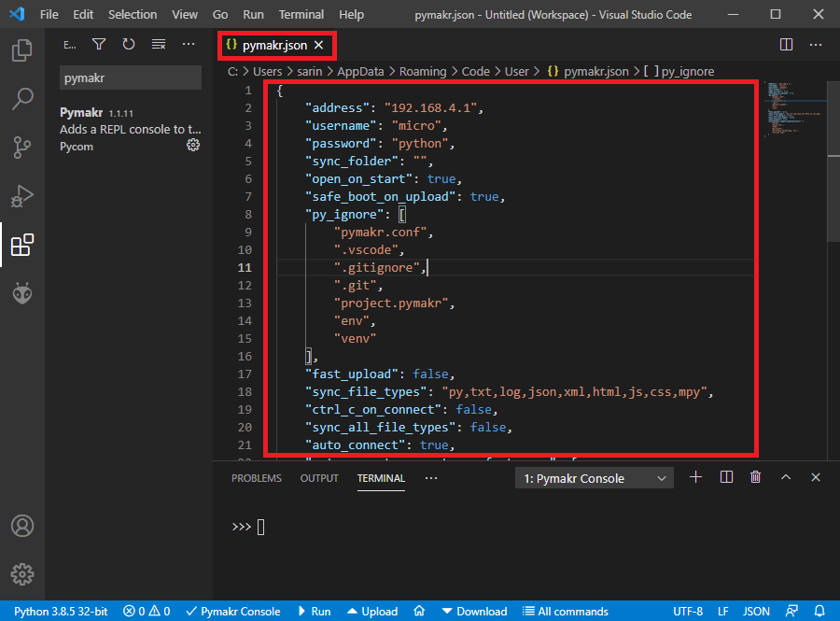Switch to the OUTPUT tab
Viewport: 840px width, 621px height.
point(318,477)
